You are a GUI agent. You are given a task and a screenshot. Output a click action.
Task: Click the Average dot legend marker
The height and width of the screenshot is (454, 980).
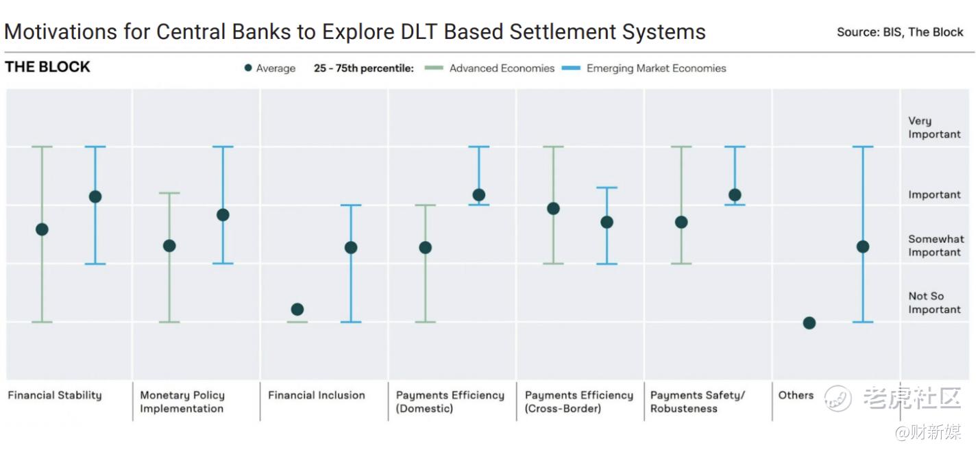point(248,68)
